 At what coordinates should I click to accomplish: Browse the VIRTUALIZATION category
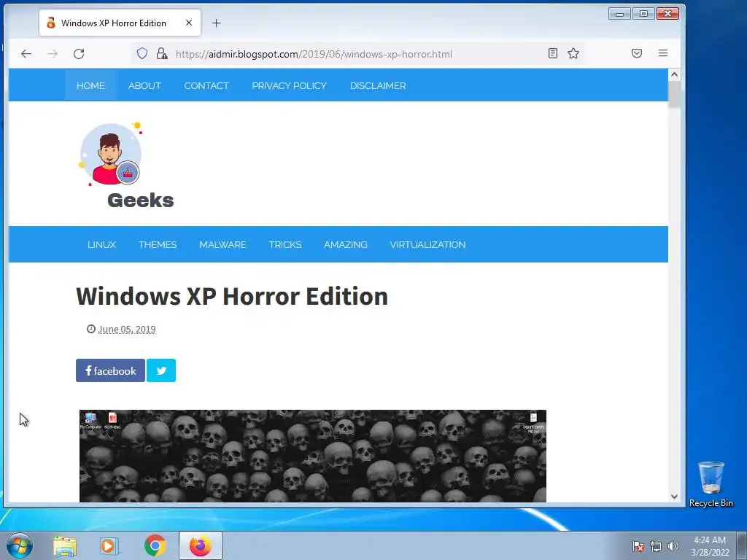coord(427,245)
